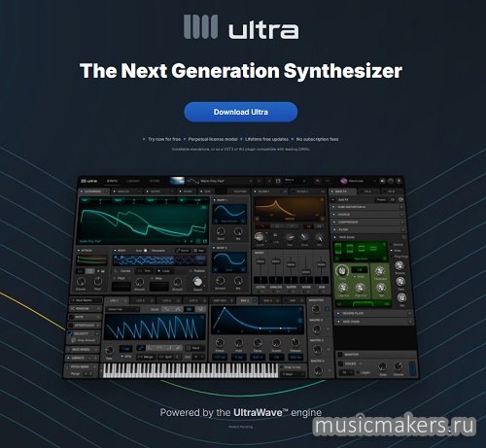Click the NOISE mixer fader
The image size is (486, 448).
click(306, 271)
